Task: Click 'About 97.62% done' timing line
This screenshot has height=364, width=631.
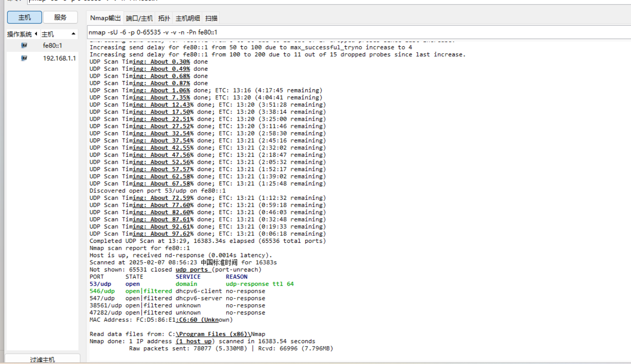Action: (x=208, y=234)
